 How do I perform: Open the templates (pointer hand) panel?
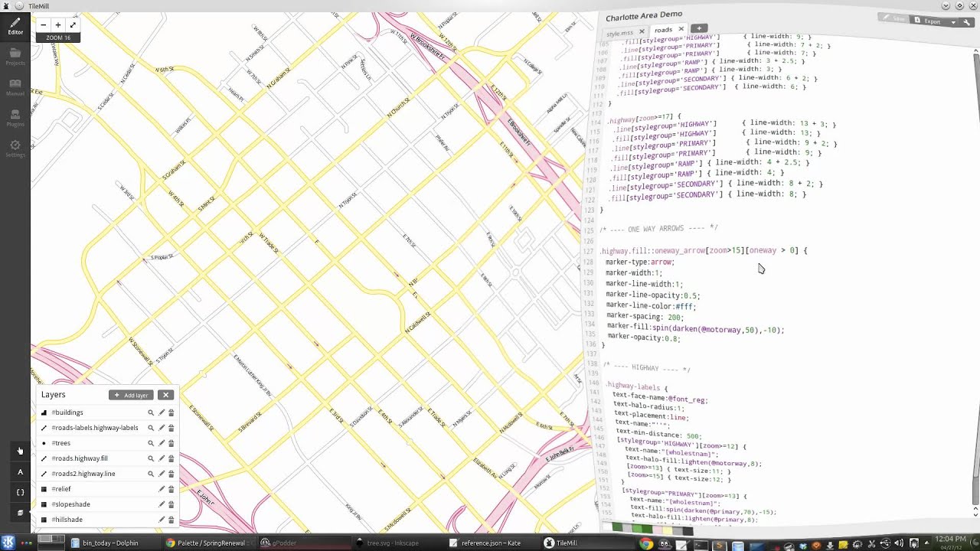pos(21,451)
